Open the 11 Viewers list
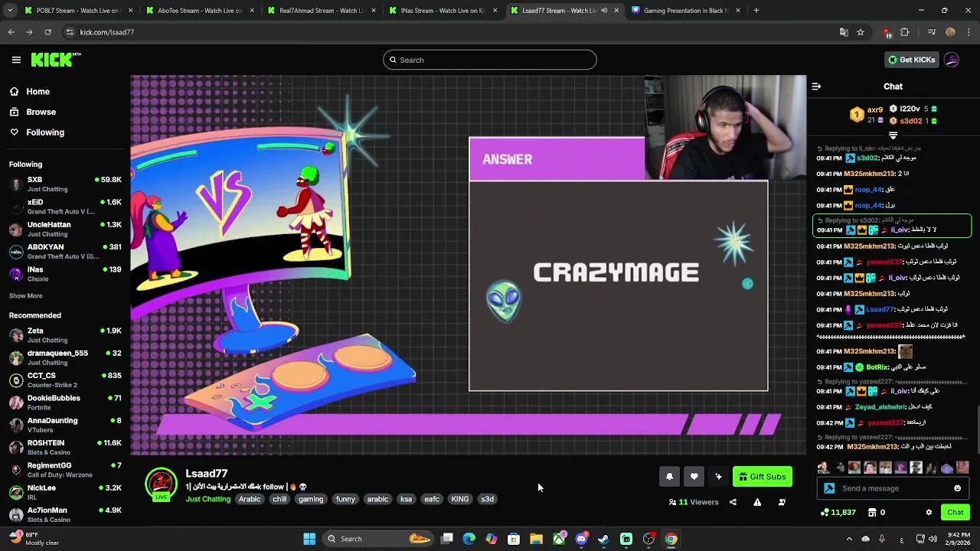This screenshot has height=551, width=980. pos(694,502)
